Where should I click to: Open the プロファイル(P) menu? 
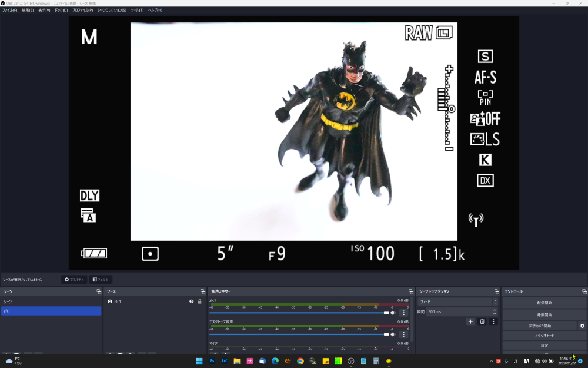pyautogui.click(x=82, y=10)
